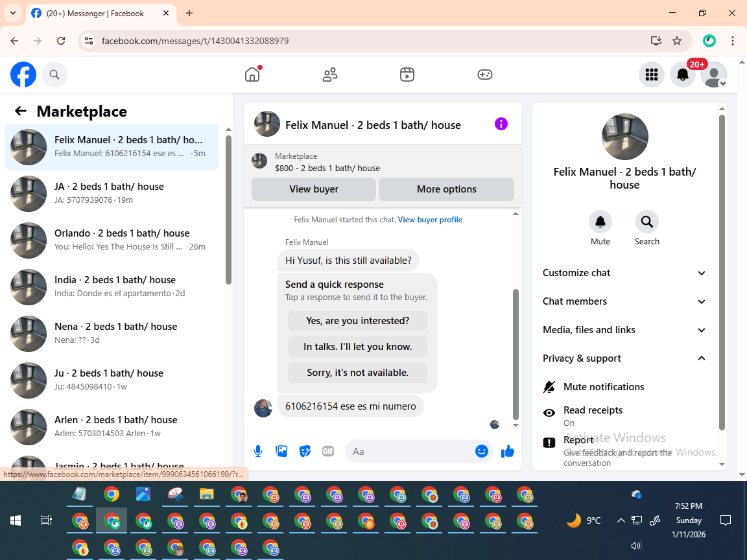Open the Arlen conversation
747x560 pixels.
[x=112, y=426]
